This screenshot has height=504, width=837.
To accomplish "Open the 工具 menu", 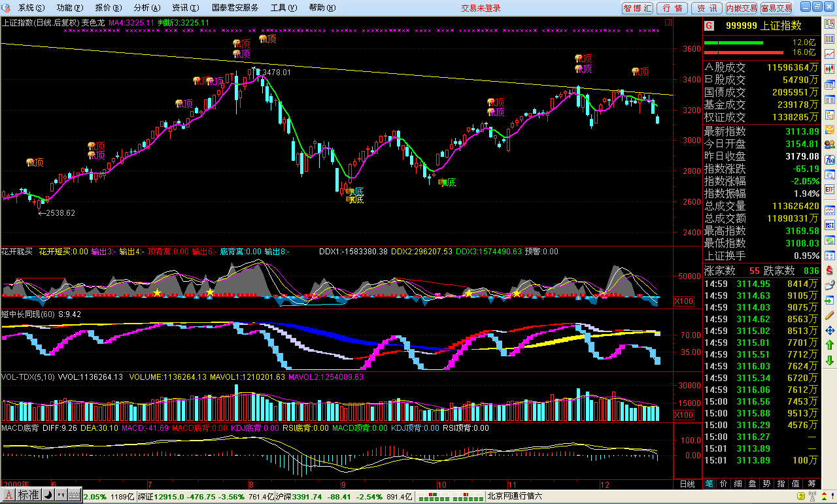I will tap(282, 8).
